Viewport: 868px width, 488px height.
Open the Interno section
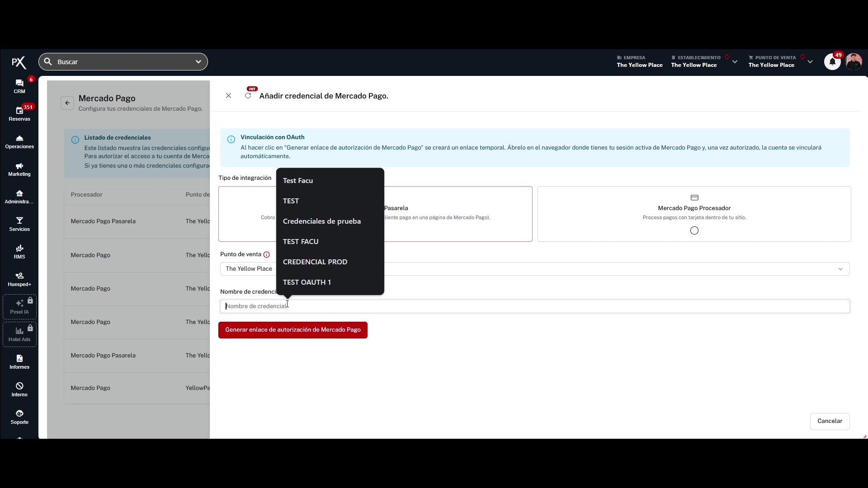tap(19, 389)
